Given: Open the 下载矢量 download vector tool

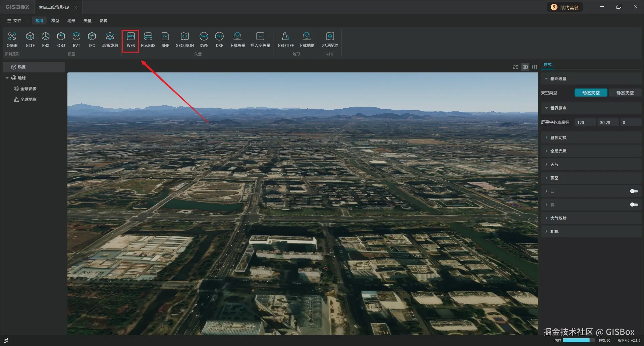Looking at the screenshot, I should [237, 40].
